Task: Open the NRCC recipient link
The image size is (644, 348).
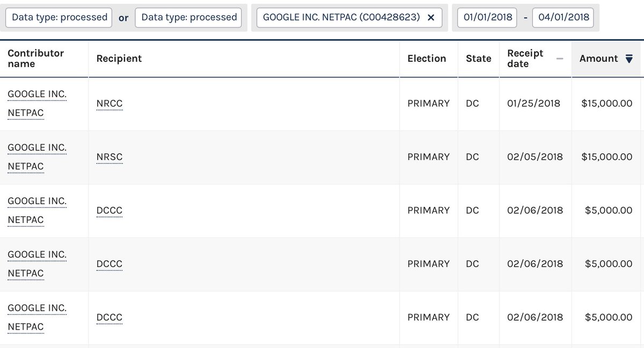Action: [109, 104]
